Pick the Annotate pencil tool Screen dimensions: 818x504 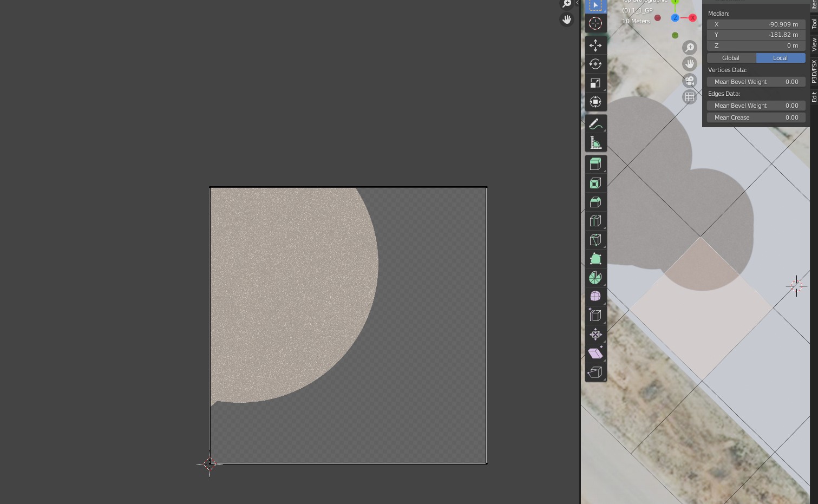point(595,124)
